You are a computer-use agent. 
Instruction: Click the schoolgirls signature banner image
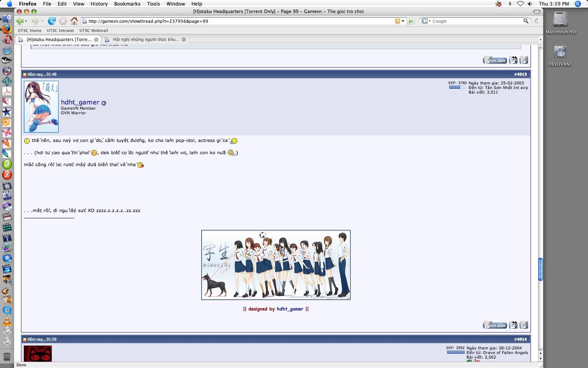(276, 265)
